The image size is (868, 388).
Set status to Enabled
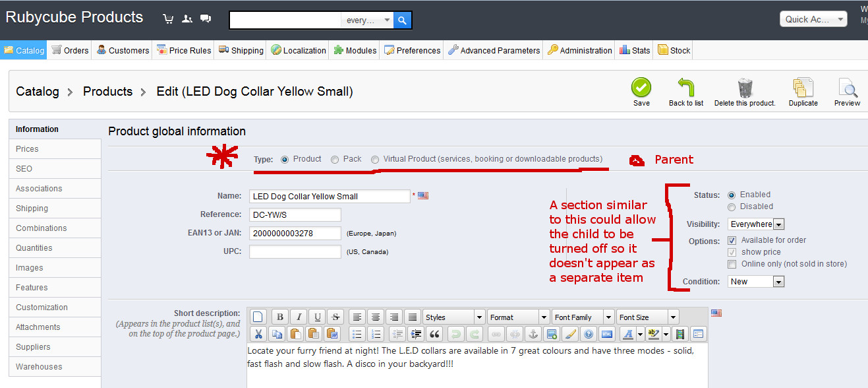pyautogui.click(x=732, y=195)
